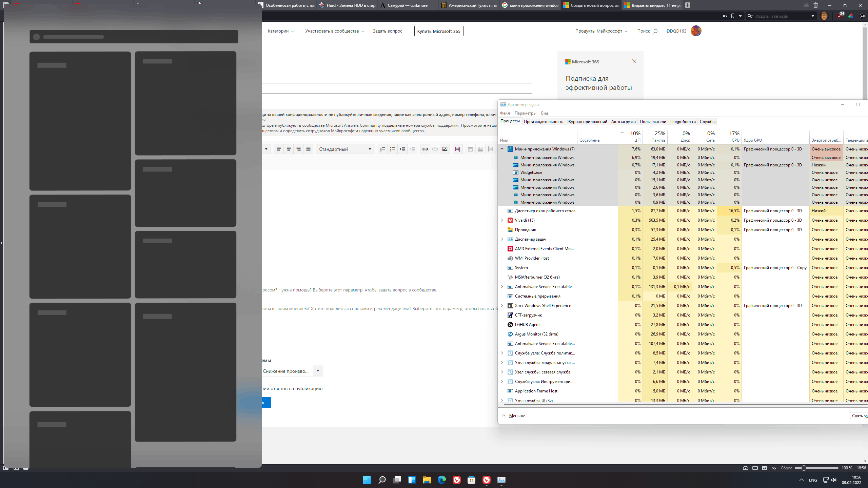Screen dimensions: 868x488
Task: Click Меньше to collapse Task Manager details
Action: click(x=517, y=416)
